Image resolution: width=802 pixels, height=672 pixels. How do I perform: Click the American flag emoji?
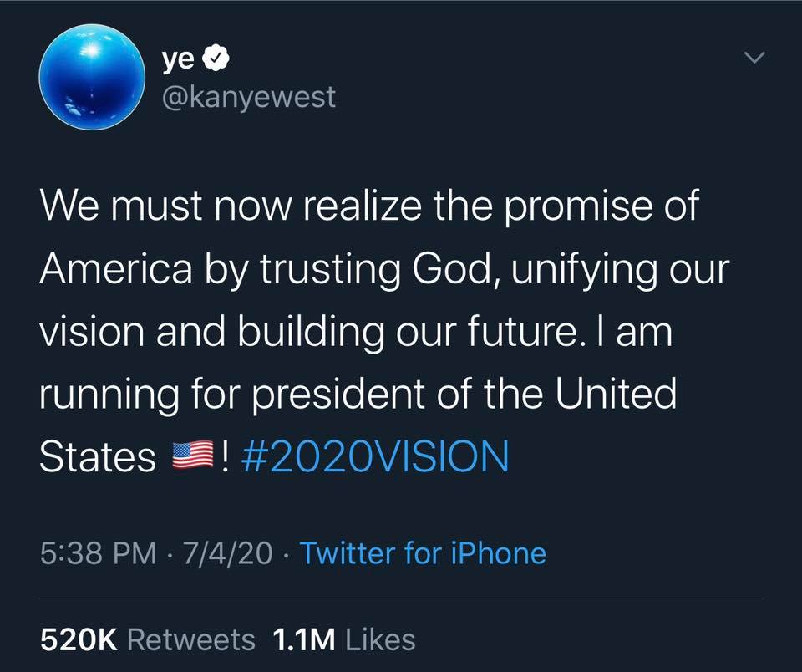(193, 455)
